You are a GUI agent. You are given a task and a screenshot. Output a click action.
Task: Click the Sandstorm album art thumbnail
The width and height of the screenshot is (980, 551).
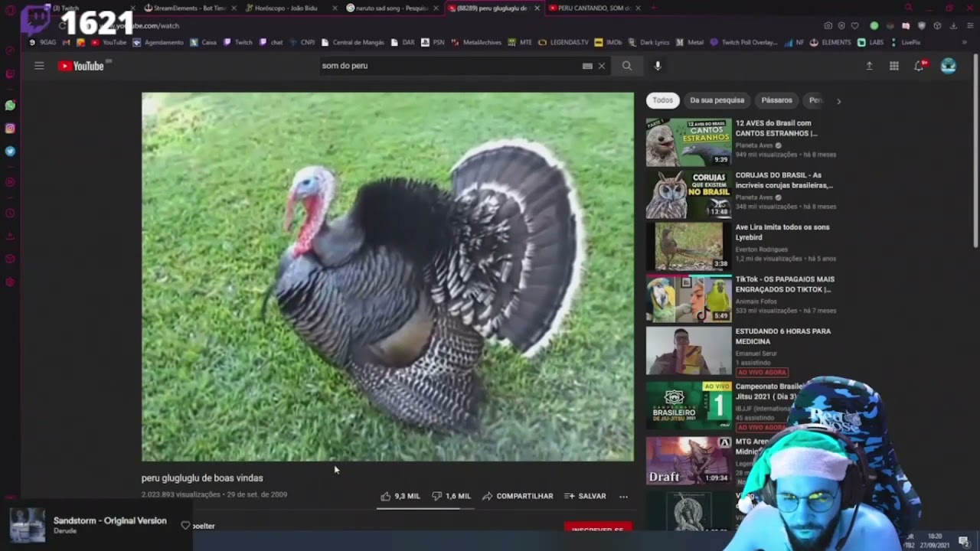pyautogui.click(x=27, y=525)
